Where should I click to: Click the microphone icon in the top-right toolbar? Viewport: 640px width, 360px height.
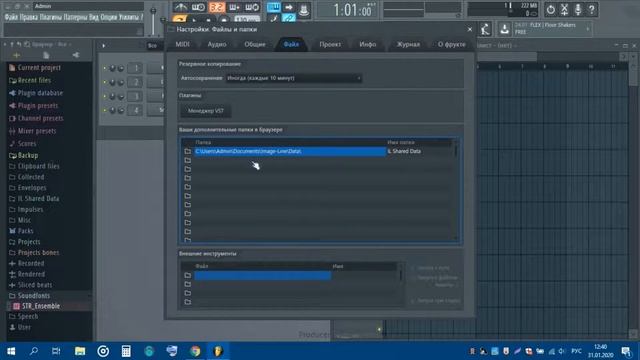click(578, 9)
